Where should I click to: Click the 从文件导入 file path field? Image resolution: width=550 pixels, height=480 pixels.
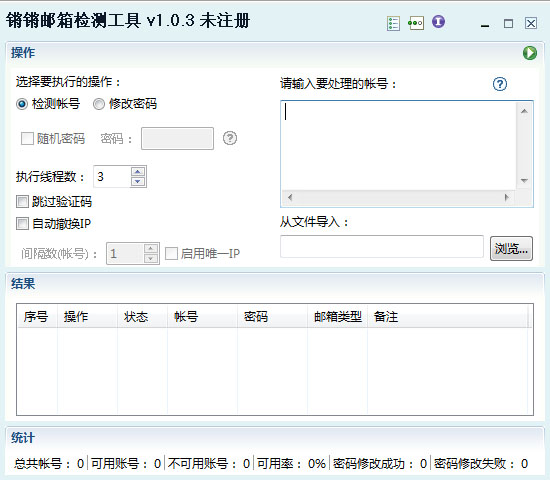[x=382, y=247]
